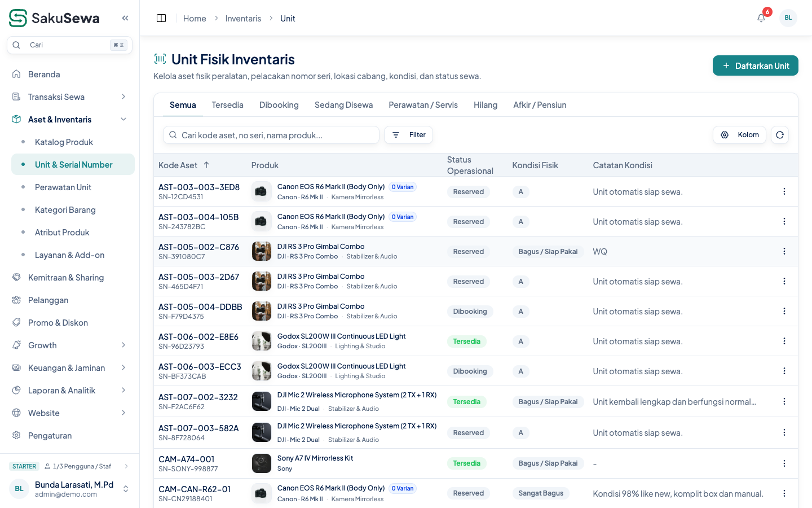Screen dimensions: 812x508
Task: Click the Pelanggan customers icon
Action: coord(16,300)
